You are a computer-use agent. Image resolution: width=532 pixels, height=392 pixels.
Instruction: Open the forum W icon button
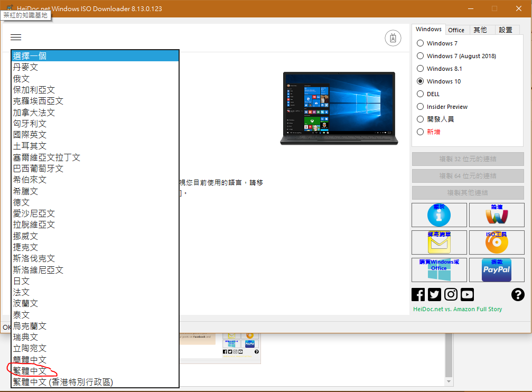[497, 215]
